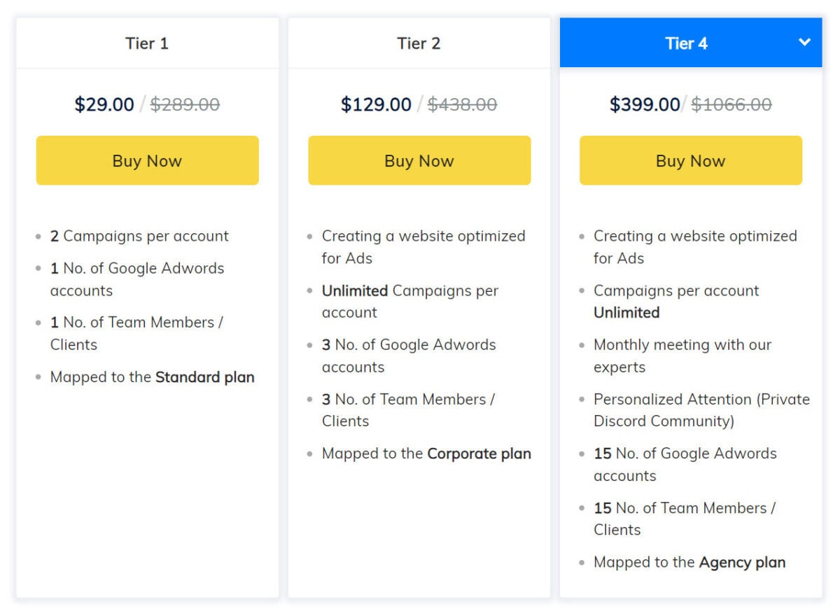The image size is (840, 616).
Task: Select the Tier 2 header
Action: point(419,43)
